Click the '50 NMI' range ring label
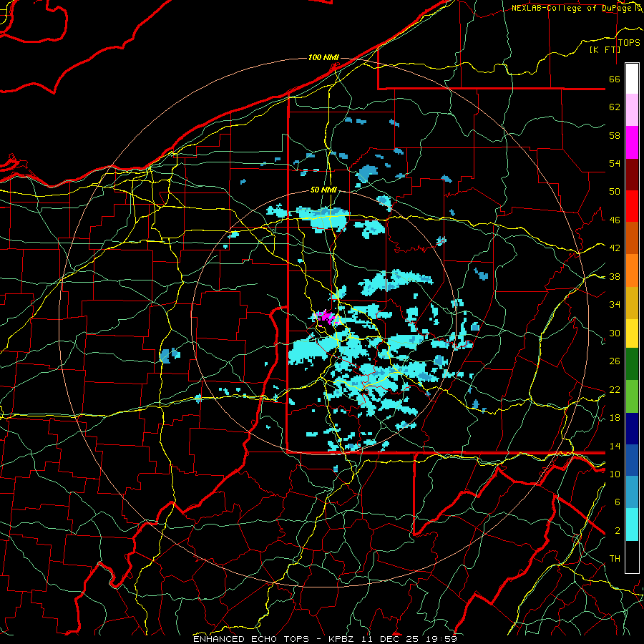Viewport: 644px width, 644px height. click(x=323, y=190)
